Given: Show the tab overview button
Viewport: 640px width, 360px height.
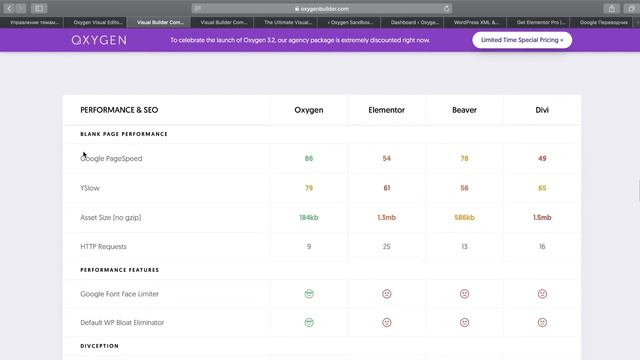Looking at the screenshot, I should [x=631, y=8].
